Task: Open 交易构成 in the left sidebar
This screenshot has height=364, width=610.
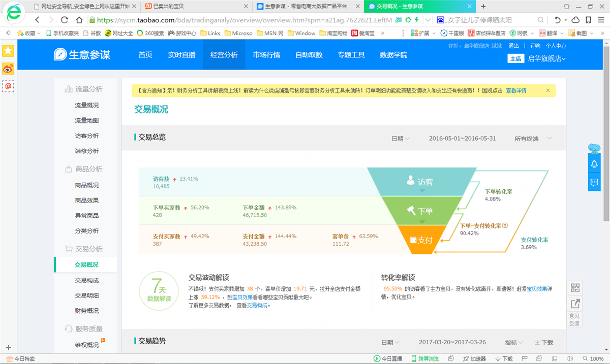Action: pos(86,280)
